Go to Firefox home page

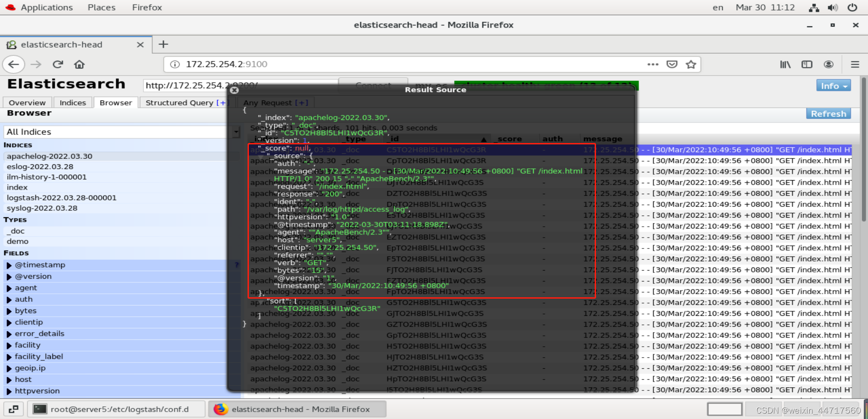79,64
